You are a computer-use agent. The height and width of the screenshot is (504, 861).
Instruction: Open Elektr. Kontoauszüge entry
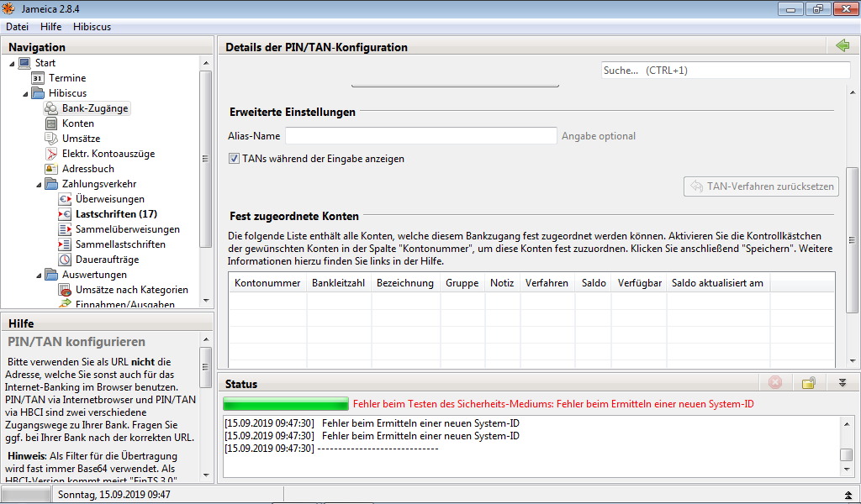[108, 154]
